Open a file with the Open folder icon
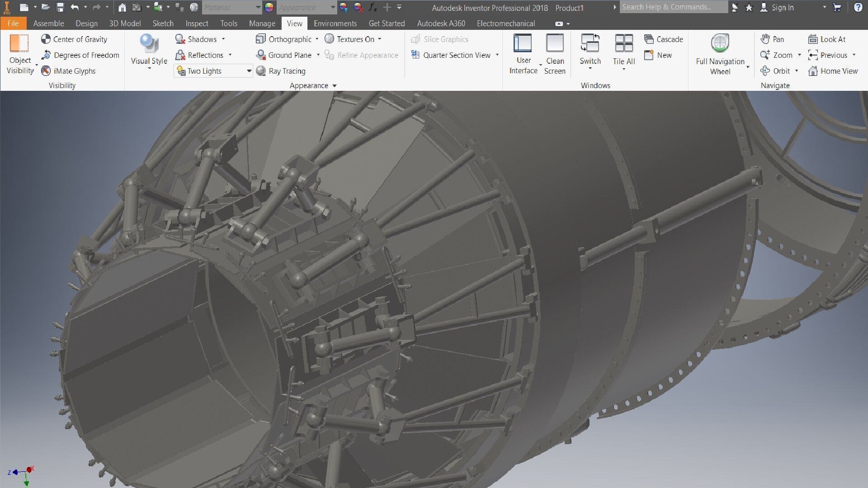This screenshot has height=488, width=868. [45, 7]
